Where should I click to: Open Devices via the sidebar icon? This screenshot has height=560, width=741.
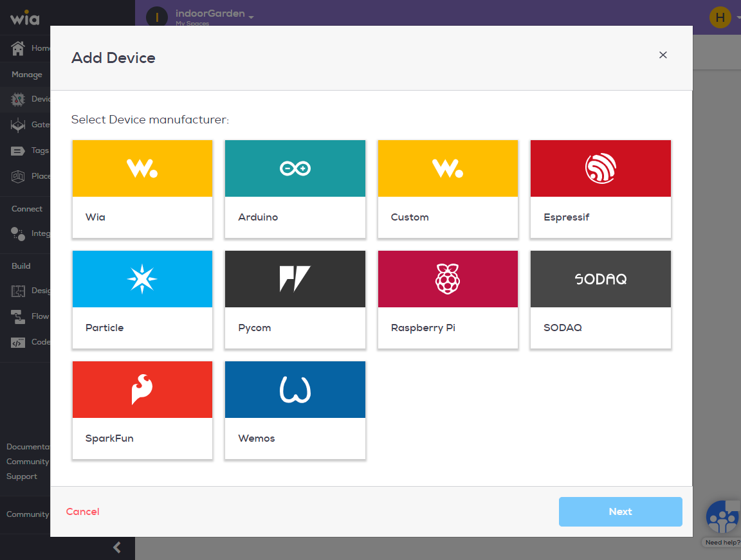click(18, 99)
